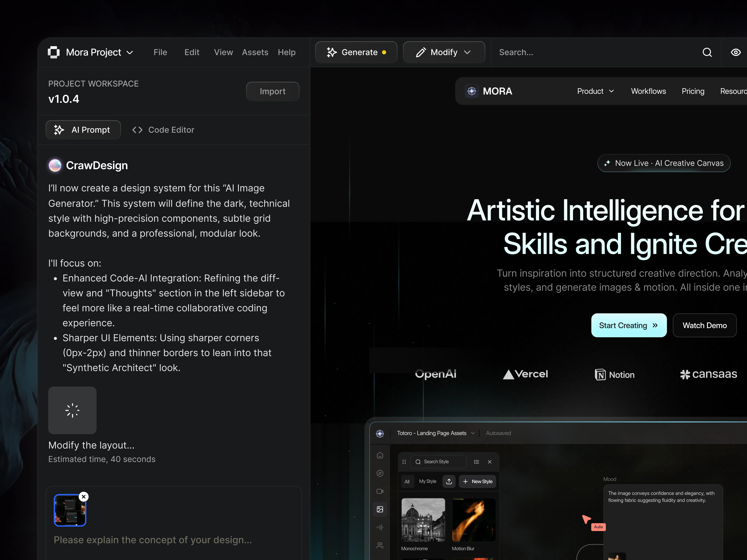
Task: Click the video camera sidebar icon
Action: pos(380,491)
